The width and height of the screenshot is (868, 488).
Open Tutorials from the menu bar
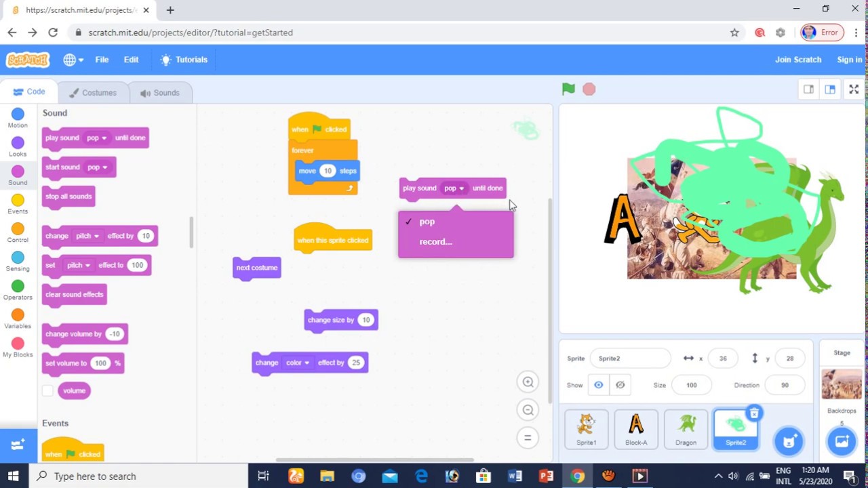[x=184, y=60]
